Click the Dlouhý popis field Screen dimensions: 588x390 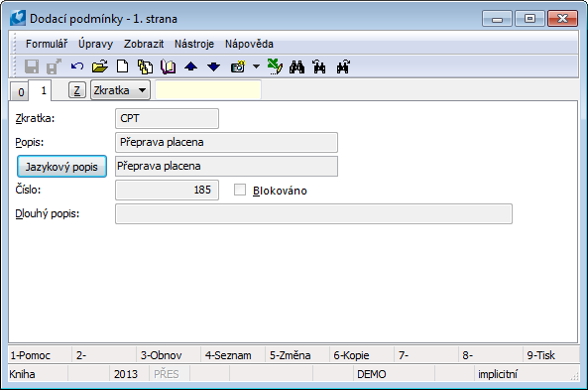click(313, 214)
